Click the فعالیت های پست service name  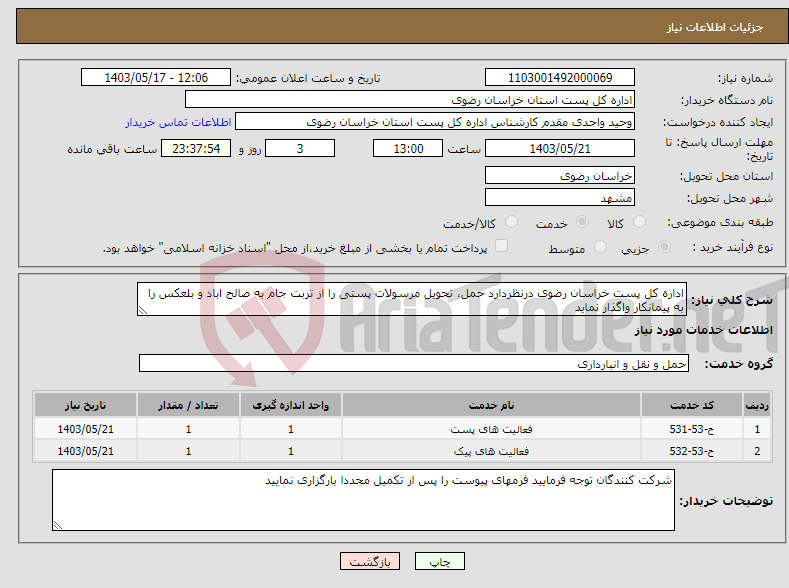pyautogui.click(x=491, y=429)
